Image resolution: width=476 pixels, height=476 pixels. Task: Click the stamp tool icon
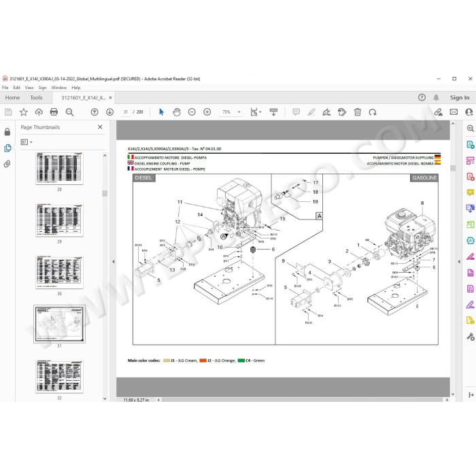[342, 112]
